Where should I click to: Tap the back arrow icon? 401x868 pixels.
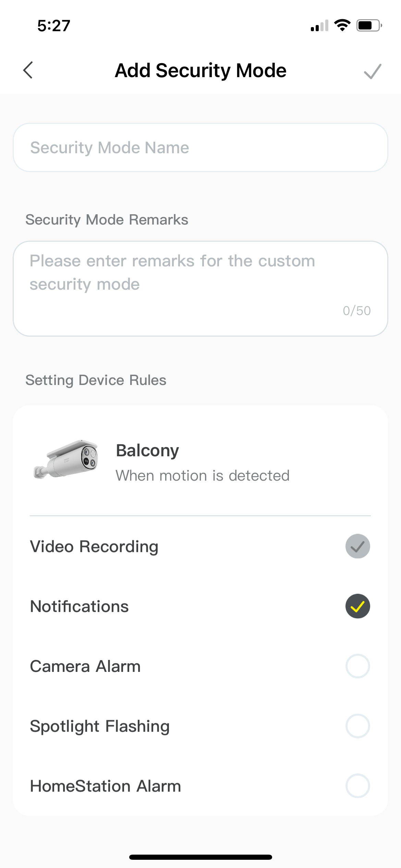click(28, 70)
